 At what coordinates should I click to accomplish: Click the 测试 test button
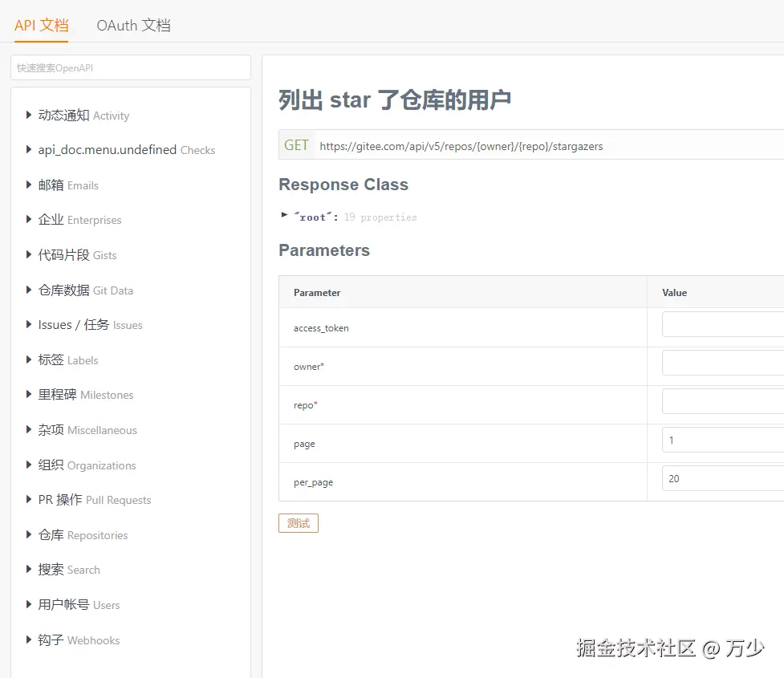pyautogui.click(x=299, y=523)
